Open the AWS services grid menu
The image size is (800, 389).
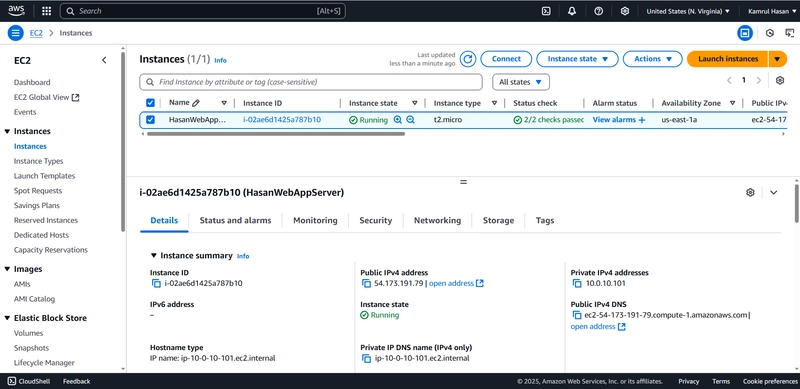pos(46,11)
